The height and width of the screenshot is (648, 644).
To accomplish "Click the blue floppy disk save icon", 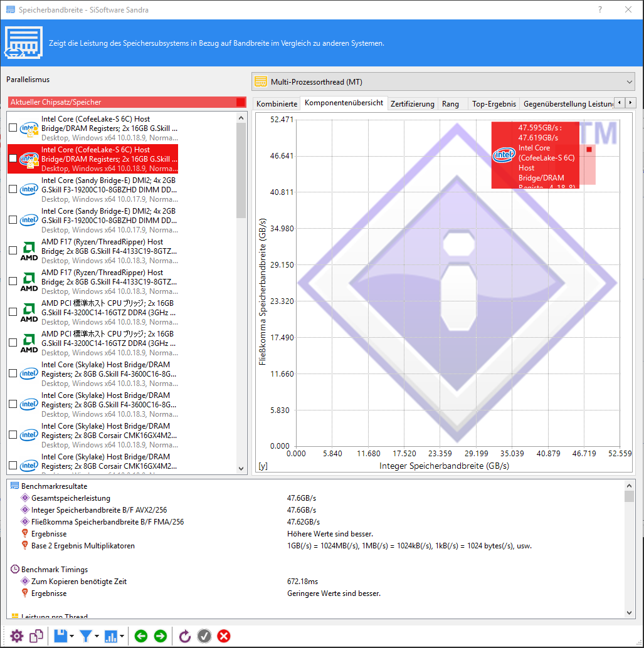I will [x=60, y=636].
